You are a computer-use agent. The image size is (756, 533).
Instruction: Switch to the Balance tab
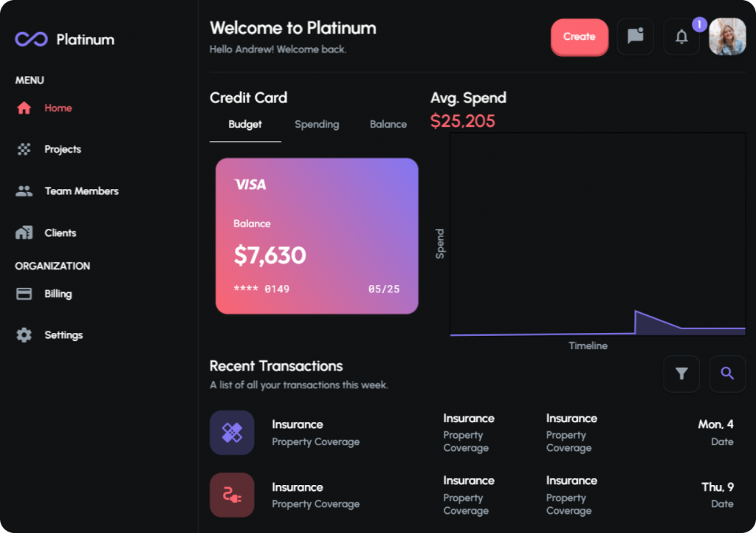click(388, 124)
